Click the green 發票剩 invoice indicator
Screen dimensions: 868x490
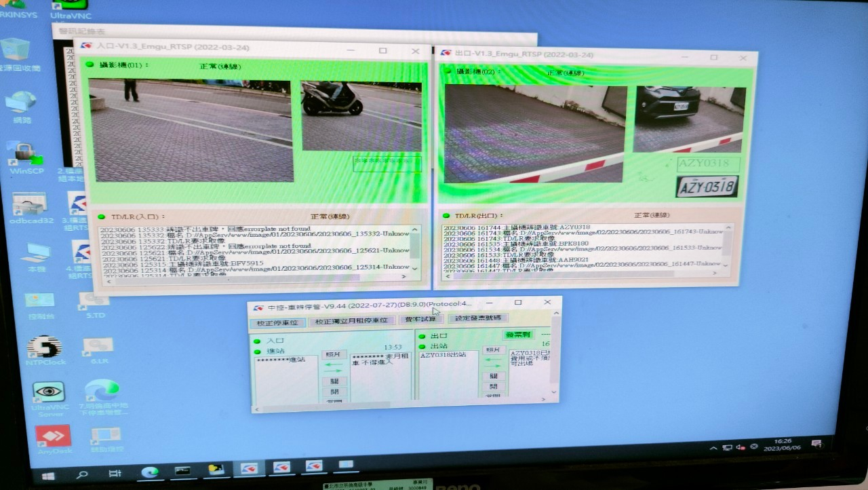click(519, 334)
